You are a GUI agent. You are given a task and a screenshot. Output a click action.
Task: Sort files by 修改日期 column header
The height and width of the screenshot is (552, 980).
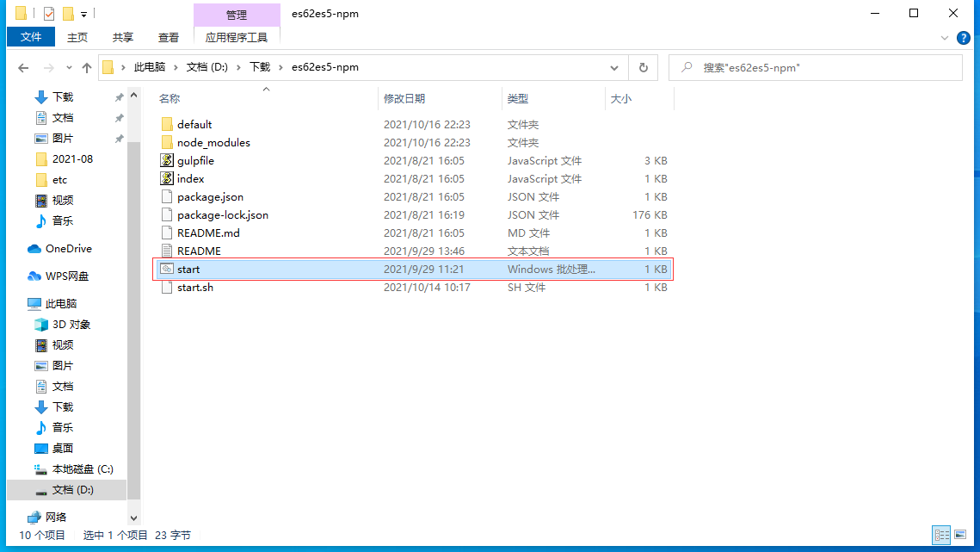[404, 99]
